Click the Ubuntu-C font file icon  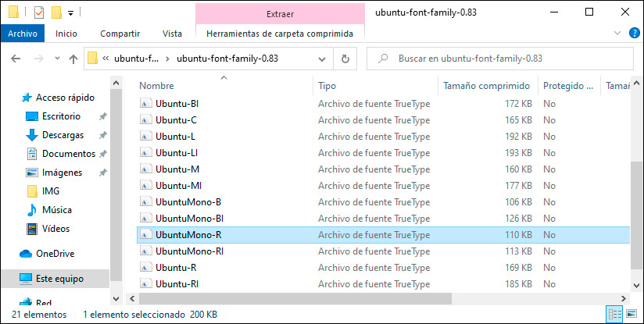pyautogui.click(x=146, y=120)
